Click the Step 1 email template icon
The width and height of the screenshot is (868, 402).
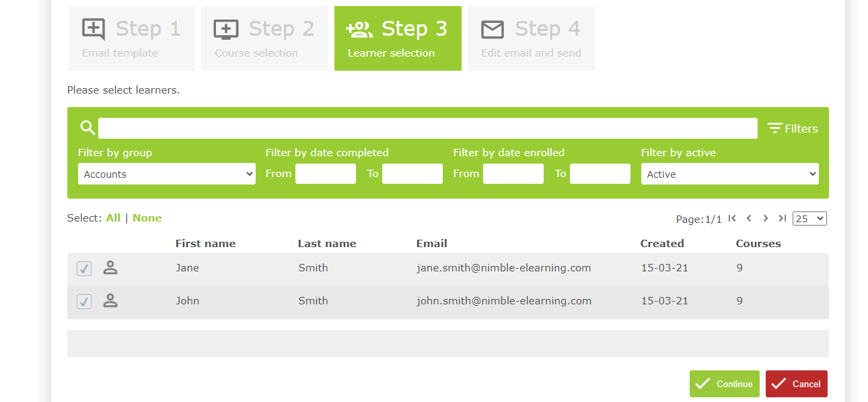pyautogui.click(x=92, y=28)
